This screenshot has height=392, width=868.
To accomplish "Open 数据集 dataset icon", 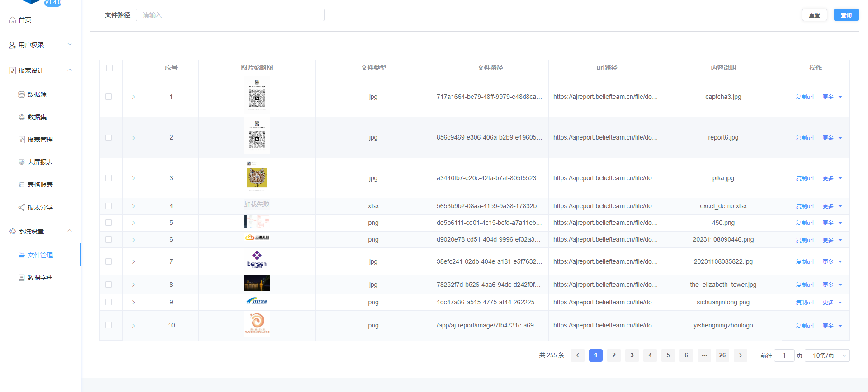I will (22, 117).
